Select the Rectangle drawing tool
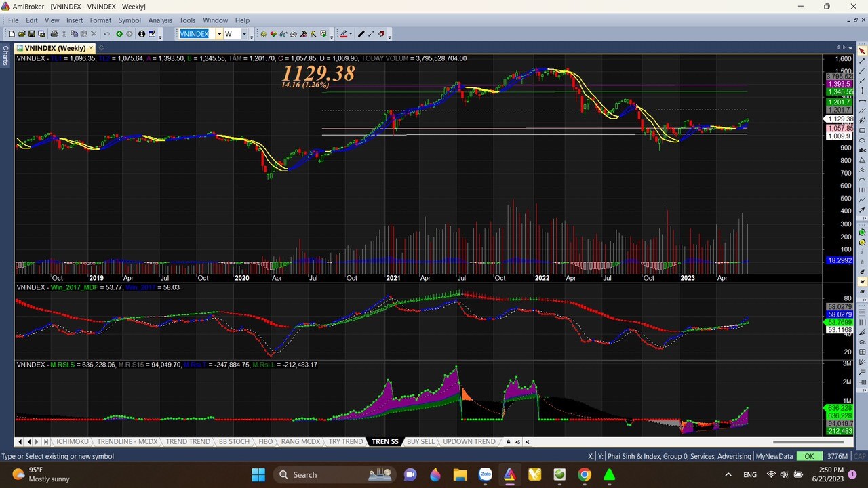 (862, 130)
